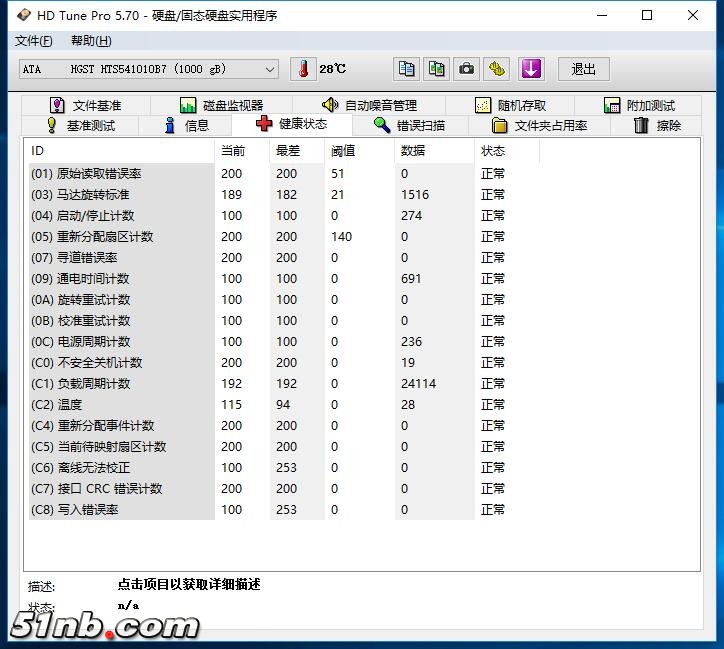Click the copy text to clipboard icon

(x=406, y=69)
